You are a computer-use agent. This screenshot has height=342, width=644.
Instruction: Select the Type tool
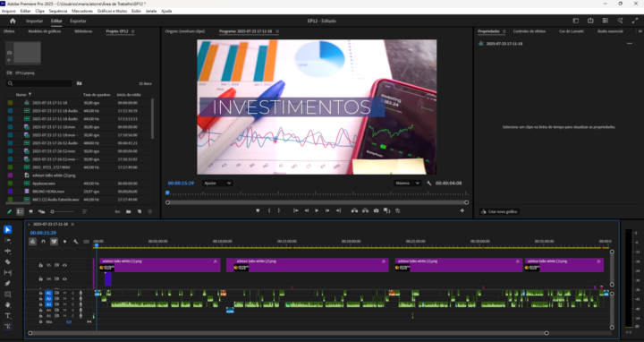pyautogui.click(x=7, y=316)
